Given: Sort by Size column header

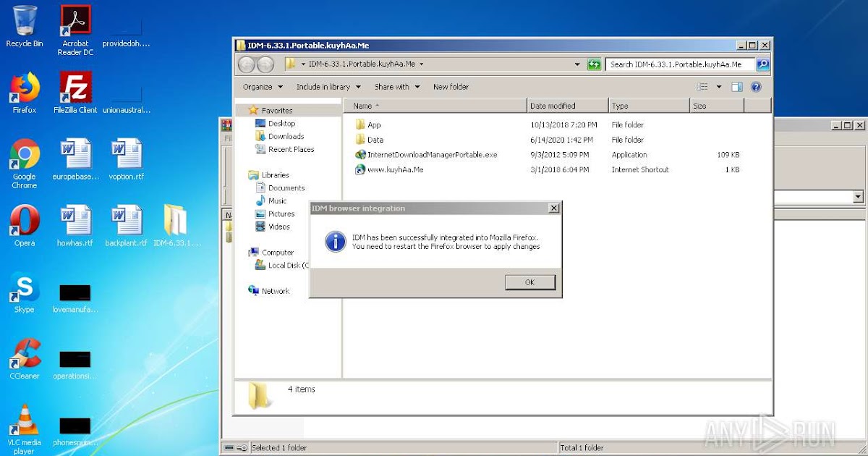Looking at the screenshot, I should (x=717, y=106).
